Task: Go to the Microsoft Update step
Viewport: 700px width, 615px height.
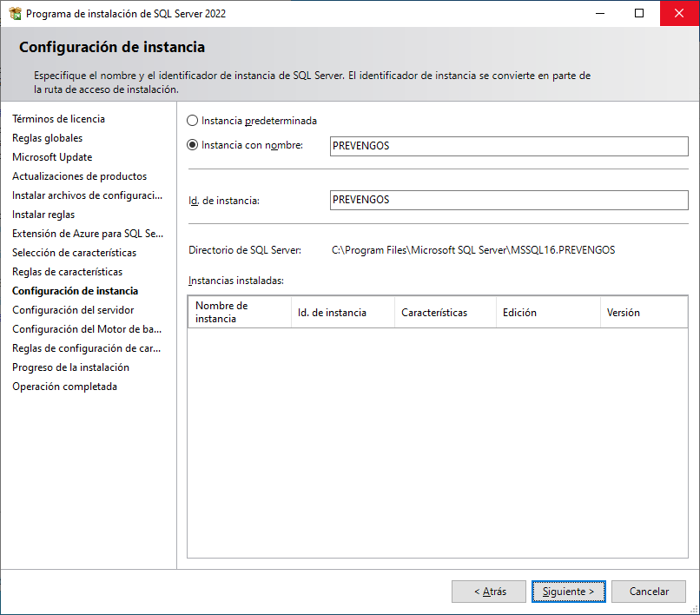Action: pos(52,157)
